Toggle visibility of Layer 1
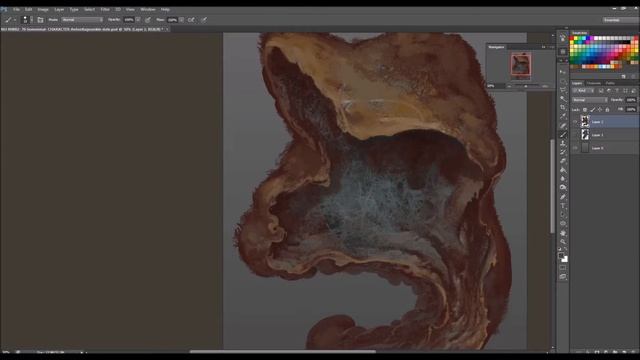The height and width of the screenshot is (360, 640). 575,135
